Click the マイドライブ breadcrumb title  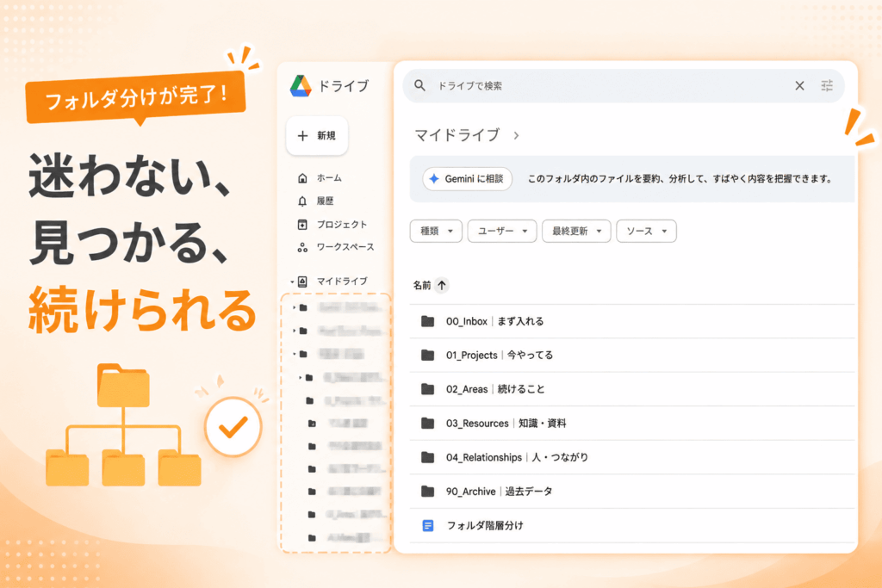coord(457,135)
